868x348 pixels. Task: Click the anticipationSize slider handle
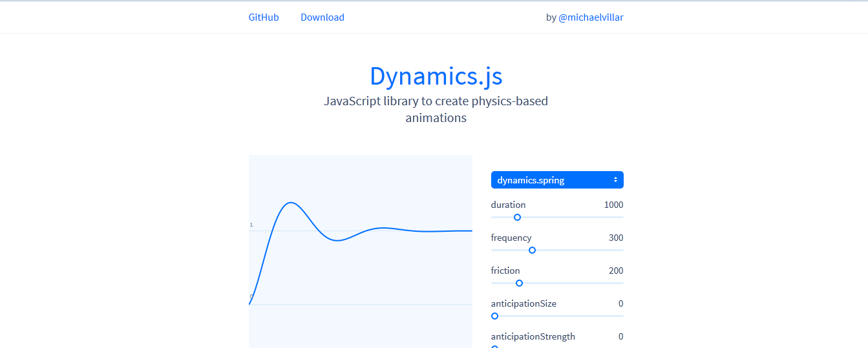[494, 316]
